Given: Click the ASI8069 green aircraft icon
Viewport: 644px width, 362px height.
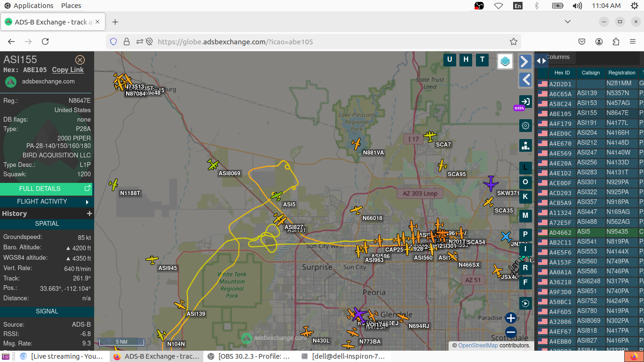Looking at the screenshot, I should [x=213, y=165].
